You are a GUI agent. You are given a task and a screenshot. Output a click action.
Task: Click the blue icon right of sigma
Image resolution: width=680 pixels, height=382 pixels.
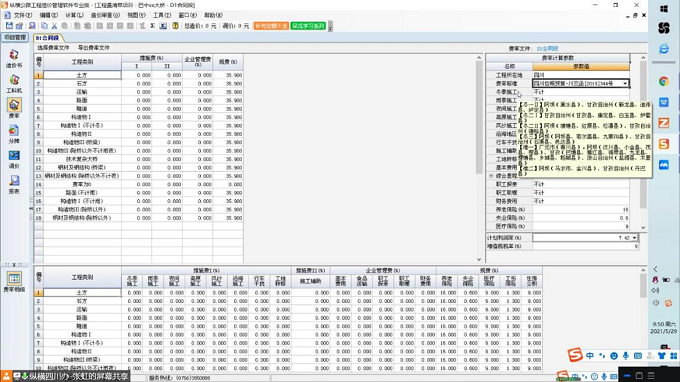pyautogui.click(x=163, y=26)
